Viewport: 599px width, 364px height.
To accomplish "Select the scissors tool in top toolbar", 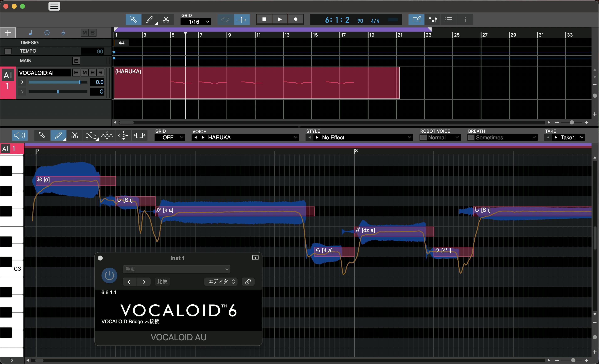I will (166, 20).
